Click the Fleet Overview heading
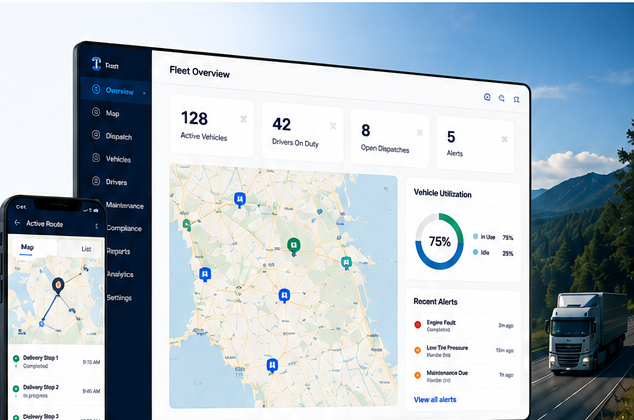Image resolution: width=634 pixels, height=420 pixels. click(200, 72)
